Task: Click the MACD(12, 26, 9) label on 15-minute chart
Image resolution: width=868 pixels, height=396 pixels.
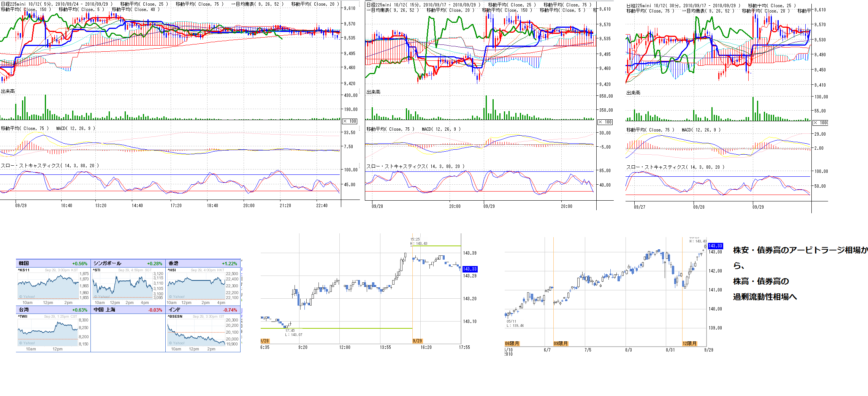Action: click(x=441, y=129)
